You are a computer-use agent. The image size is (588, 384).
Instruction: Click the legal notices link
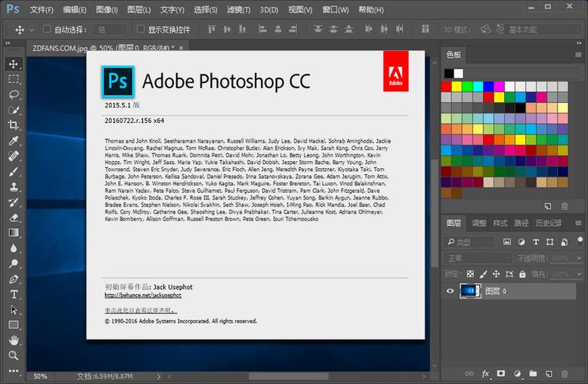[x=140, y=311]
